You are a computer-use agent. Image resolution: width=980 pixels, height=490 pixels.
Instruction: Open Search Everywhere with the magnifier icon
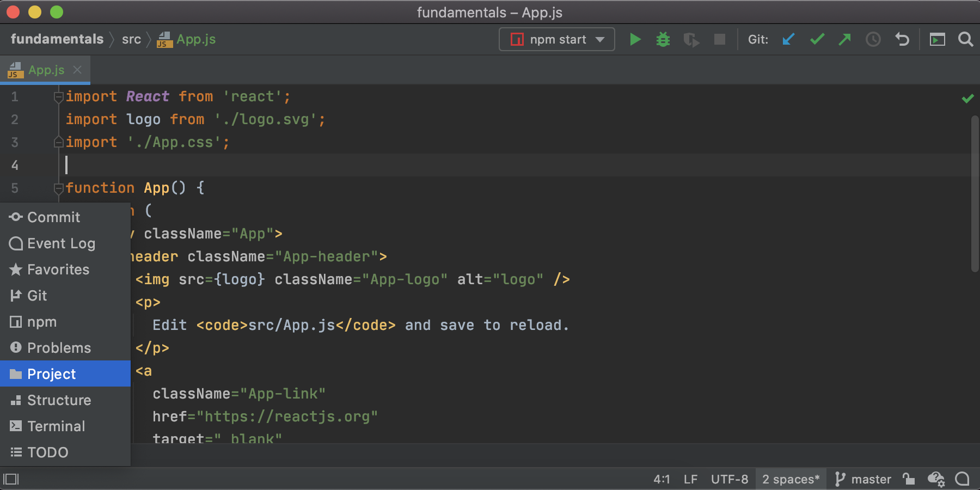[x=966, y=39]
